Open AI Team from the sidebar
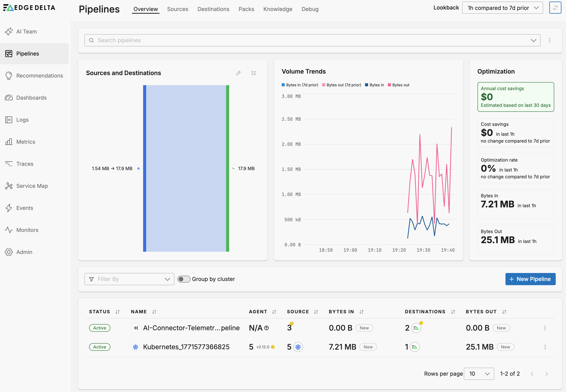Viewport: 566px width, 392px height. click(x=26, y=31)
